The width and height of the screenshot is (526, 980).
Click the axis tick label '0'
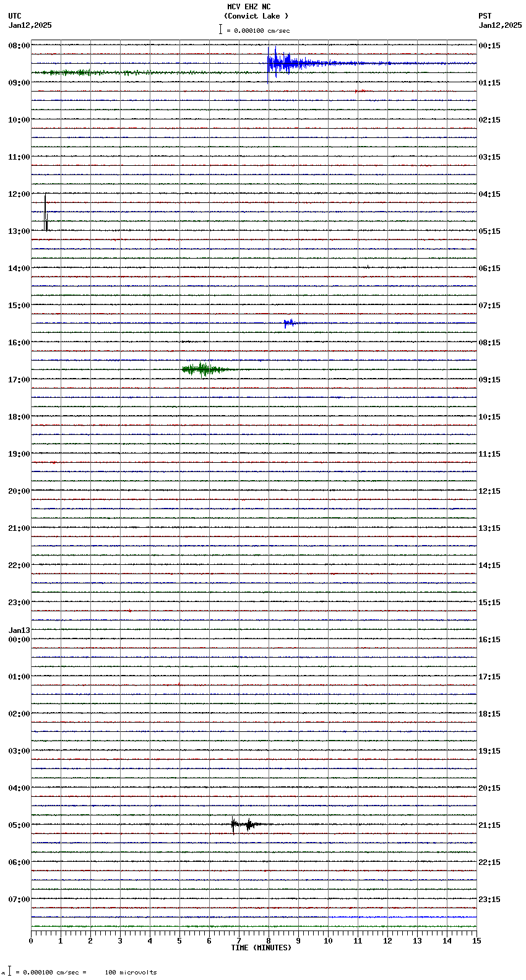pyautogui.click(x=31, y=941)
